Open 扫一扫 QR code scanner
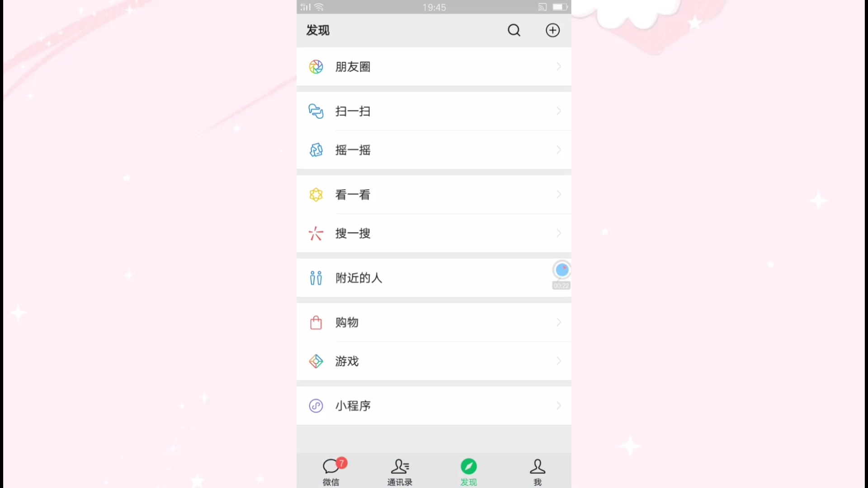 pyautogui.click(x=434, y=112)
